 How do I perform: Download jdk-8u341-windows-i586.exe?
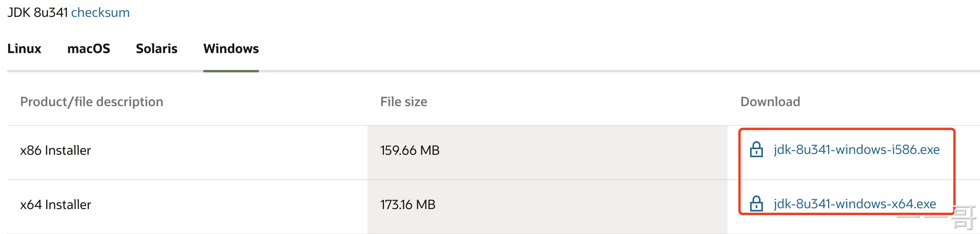pyautogui.click(x=857, y=150)
